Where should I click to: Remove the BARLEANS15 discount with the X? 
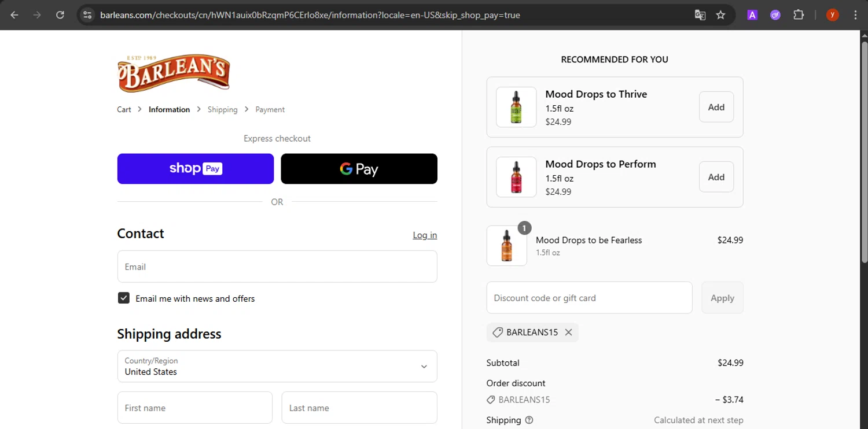click(x=568, y=332)
